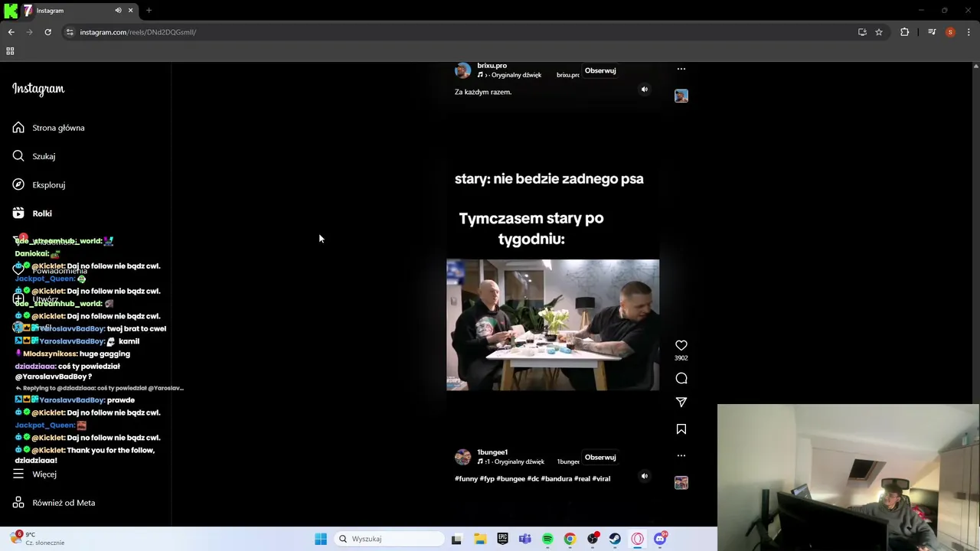Click the address bar URL
The image size is (980, 551).
(138, 32)
